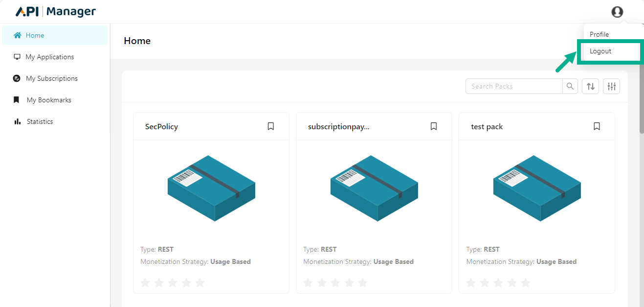Click the API Manager logo
This screenshot has height=307, width=644.
pos(56,12)
